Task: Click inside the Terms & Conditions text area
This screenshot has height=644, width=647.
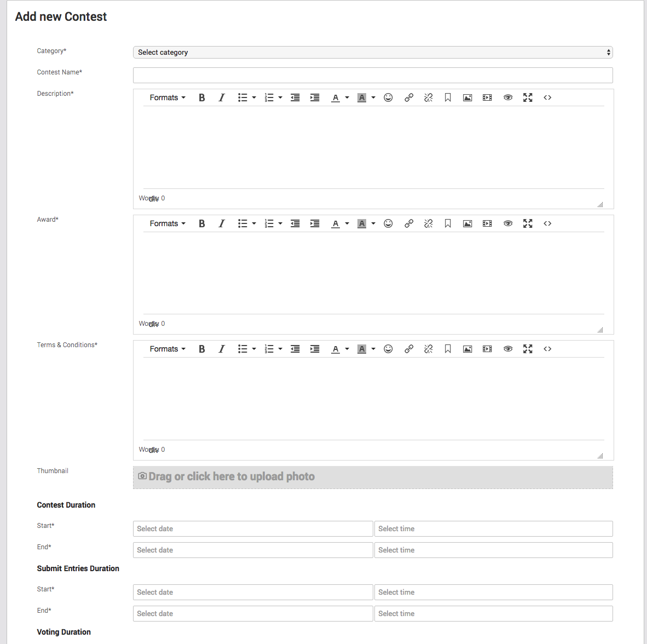Action: [373, 399]
